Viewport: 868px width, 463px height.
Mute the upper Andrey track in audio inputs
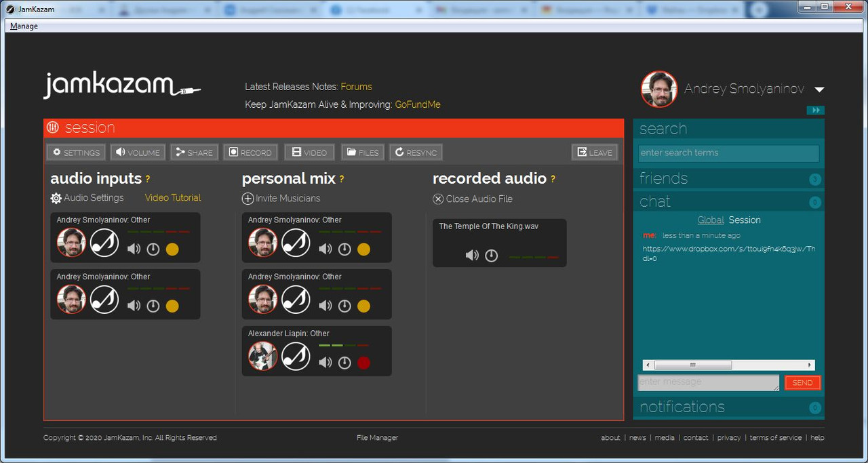[x=134, y=249]
